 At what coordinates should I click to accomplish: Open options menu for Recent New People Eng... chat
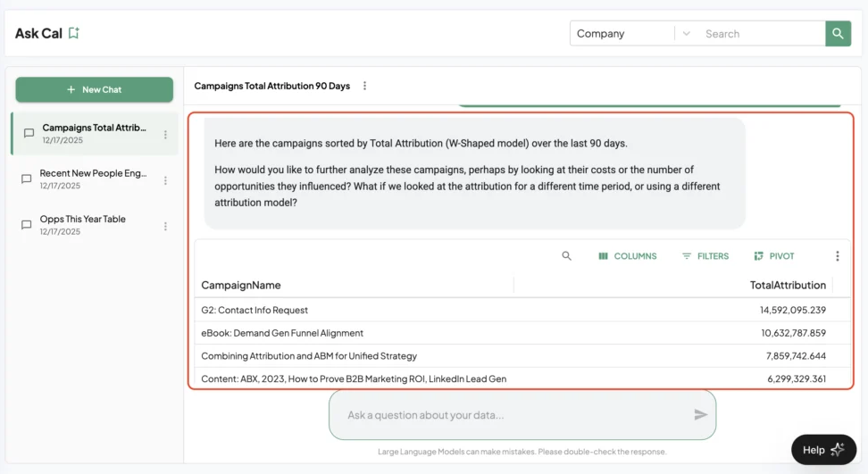(x=165, y=180)
